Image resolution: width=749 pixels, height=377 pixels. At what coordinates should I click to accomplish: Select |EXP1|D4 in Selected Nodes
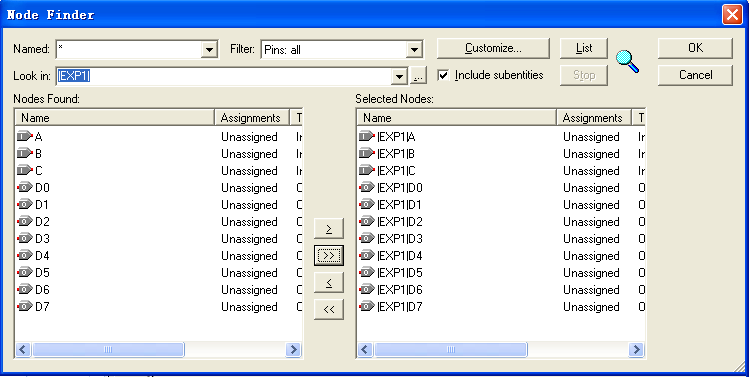tap(501, 256)
